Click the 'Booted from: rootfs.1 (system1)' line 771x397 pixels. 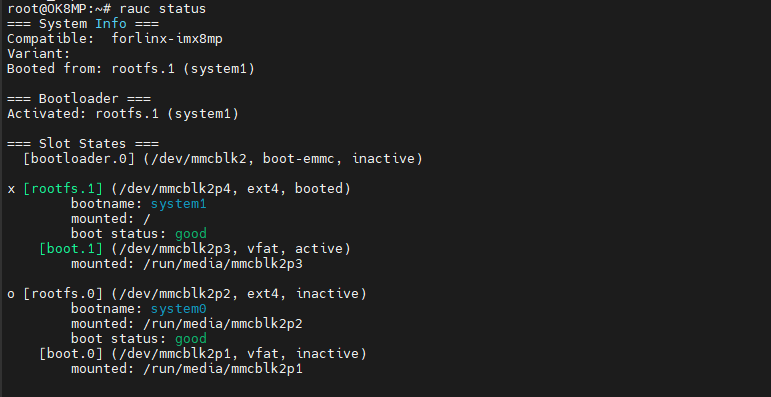[x=131, y=69]
